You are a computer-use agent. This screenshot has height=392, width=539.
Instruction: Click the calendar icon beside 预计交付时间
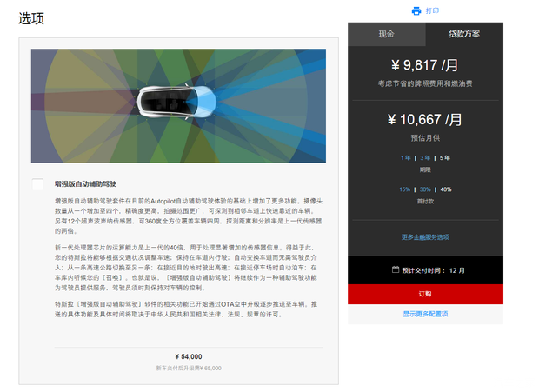pyautogui.click(x=396, y=269)
